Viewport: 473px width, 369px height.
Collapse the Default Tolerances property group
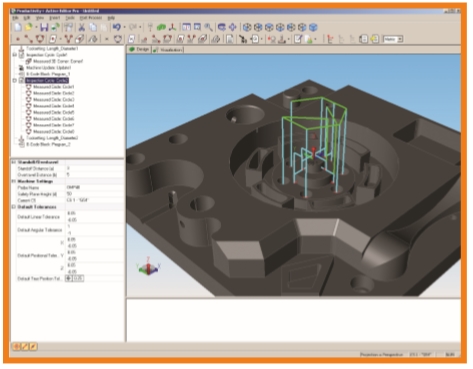pyautogui.click(x=14, y=207)
